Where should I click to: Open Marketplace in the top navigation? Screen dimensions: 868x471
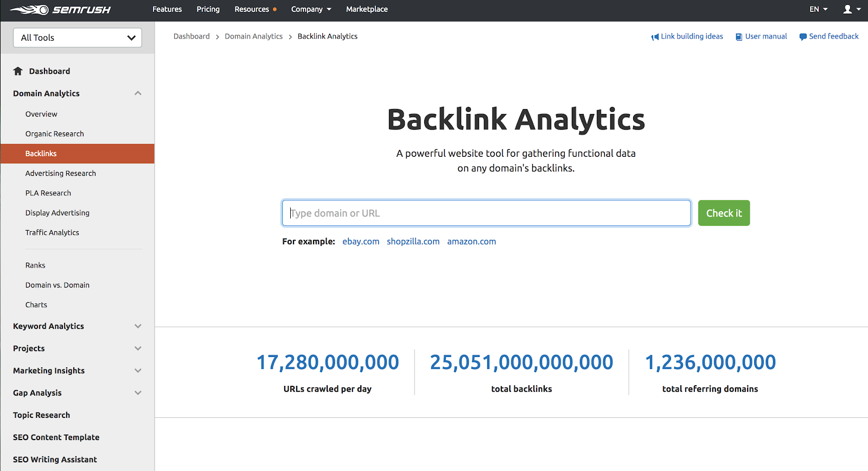coord(367,9)
